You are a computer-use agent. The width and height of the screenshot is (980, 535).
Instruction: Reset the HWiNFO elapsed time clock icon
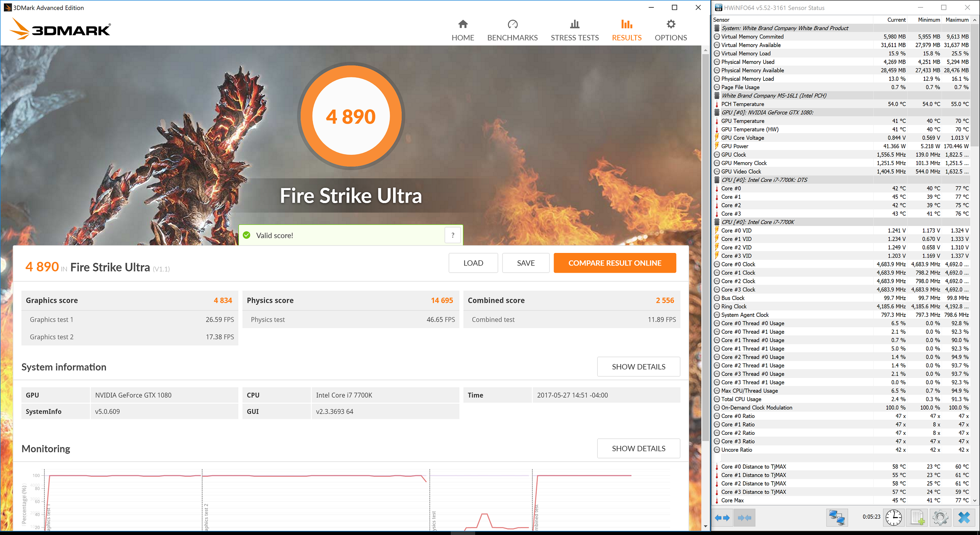[894, 518]
